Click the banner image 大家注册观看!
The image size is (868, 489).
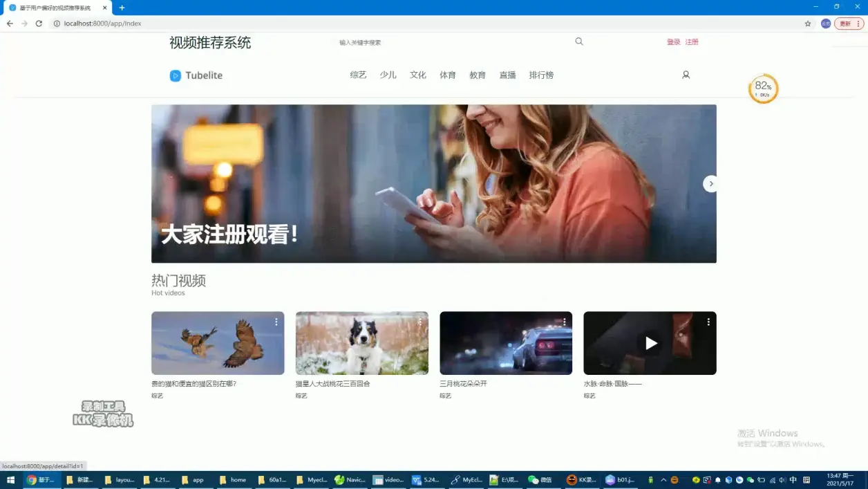[x=434, y=184]
